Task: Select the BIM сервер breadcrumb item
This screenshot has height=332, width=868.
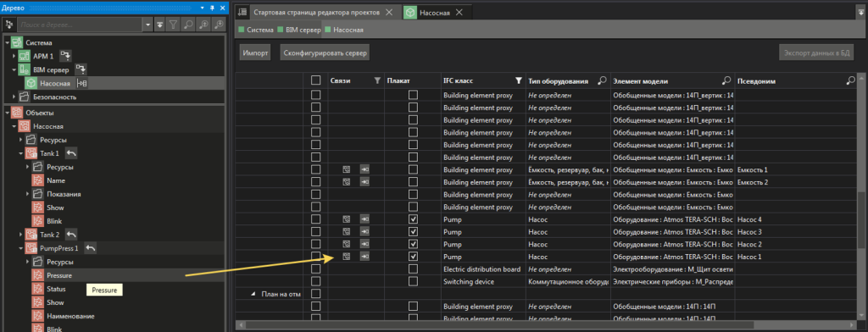Action: (299, 30)
